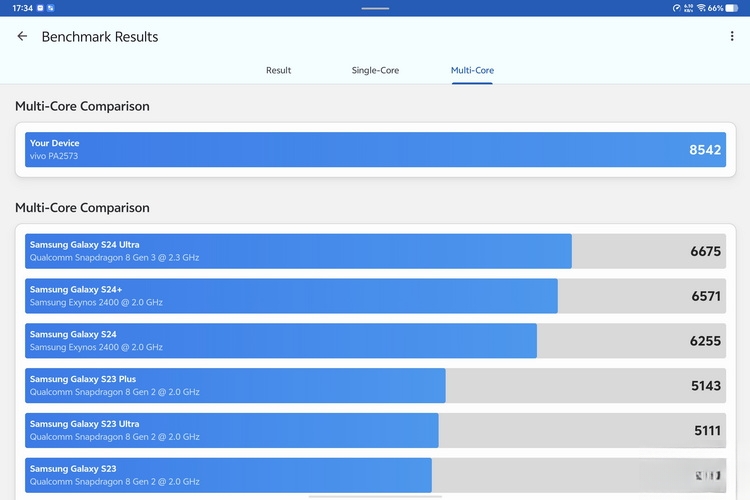Select the Samsung Galaxy S24 Ultra row
The image size is (750, 500).
tap(375, 251)
